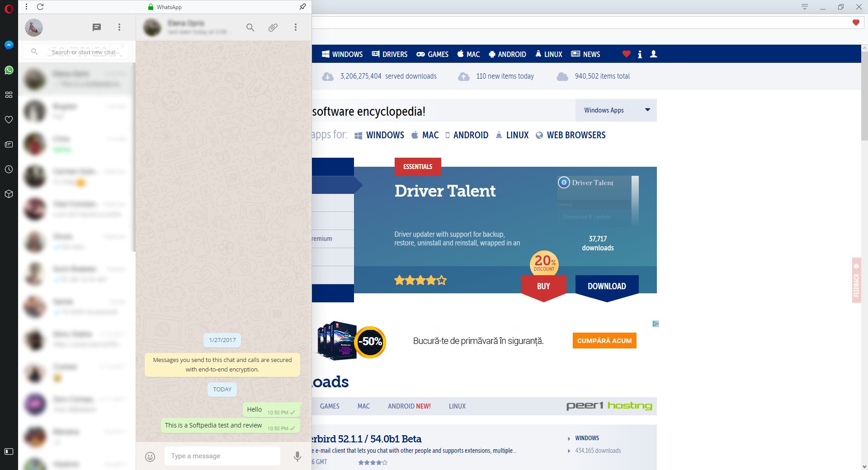Click the info 'i' icon in Softpedia nav
Viewport: 868px width, 470px height.
640,54
